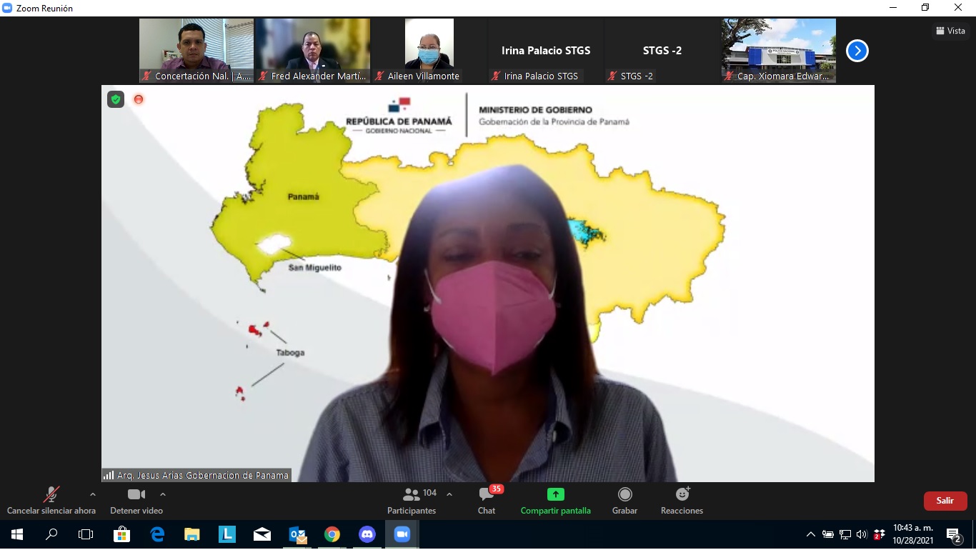Show next participants with blue arrow

857,51
